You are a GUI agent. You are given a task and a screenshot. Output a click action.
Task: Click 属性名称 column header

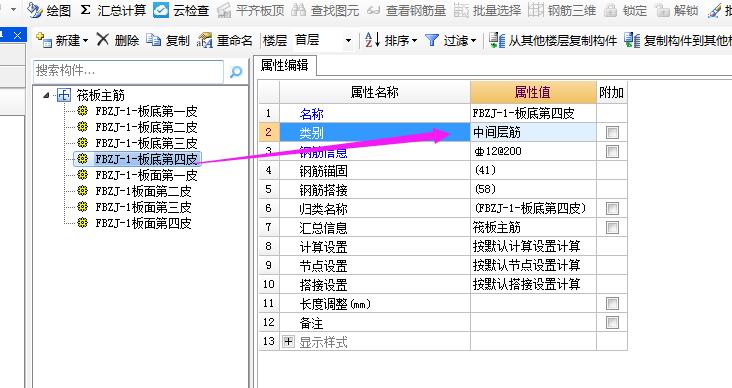coord(375,92)
